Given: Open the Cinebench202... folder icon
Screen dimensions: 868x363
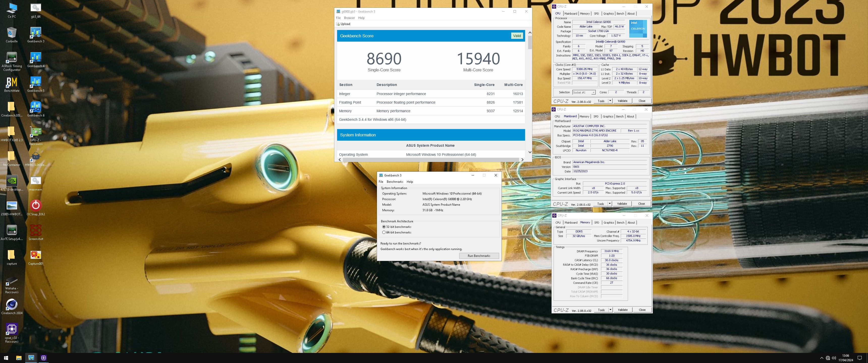Looking at the screenshot, I should [12, 109].
